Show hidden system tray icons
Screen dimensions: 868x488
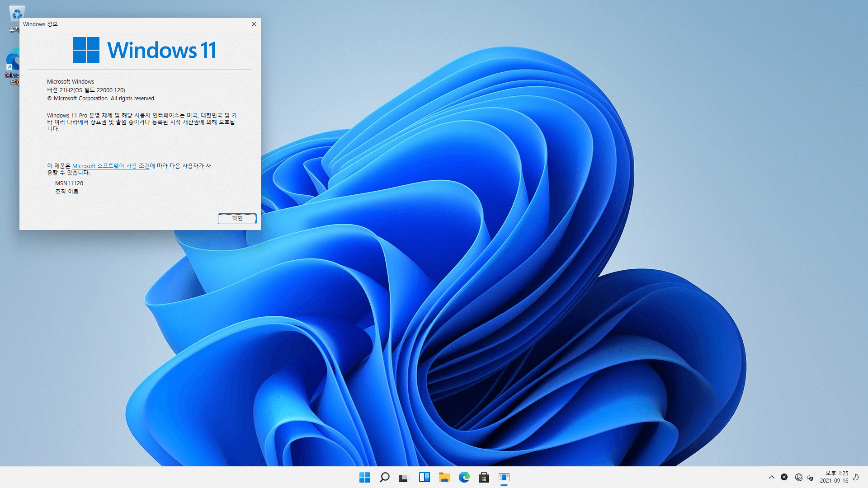point(772,477)
